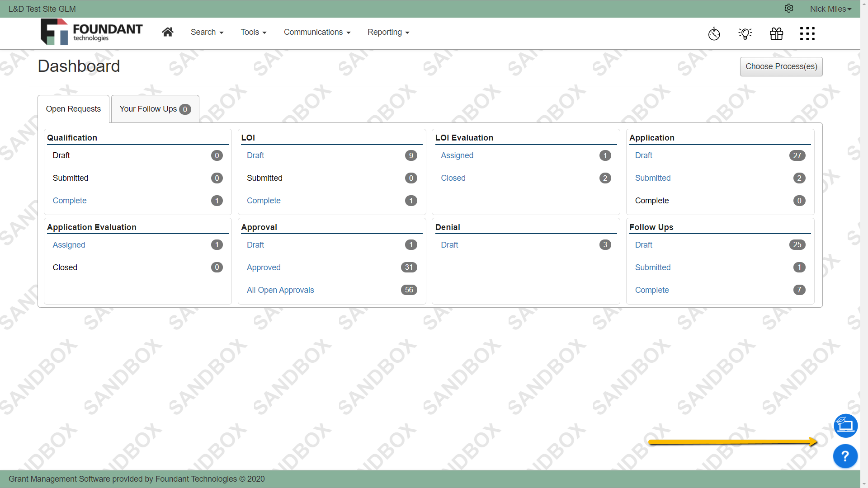Open the stopwatch timer icon
The image size is (868, 488).
click(x=714, y=33)
